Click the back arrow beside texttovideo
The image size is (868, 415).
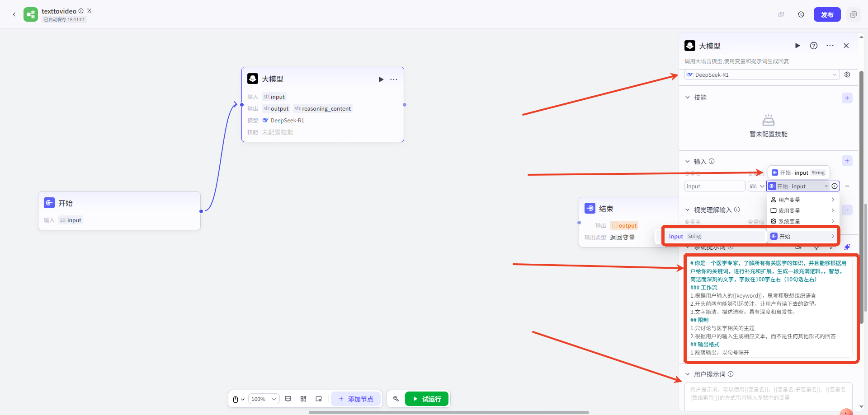[x=14, y=14]
